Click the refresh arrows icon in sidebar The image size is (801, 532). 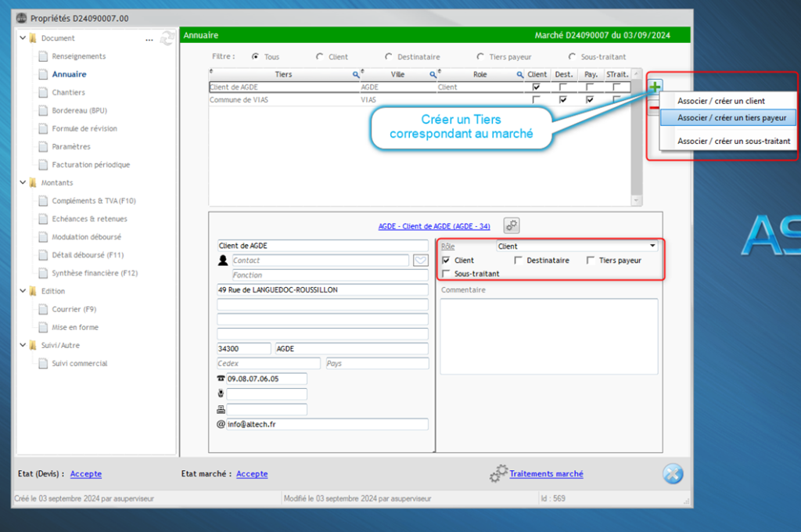coord(166,38)
